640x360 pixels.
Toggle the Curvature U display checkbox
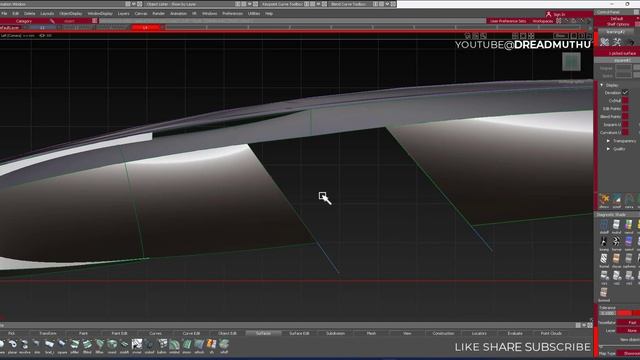pos(625,132)
